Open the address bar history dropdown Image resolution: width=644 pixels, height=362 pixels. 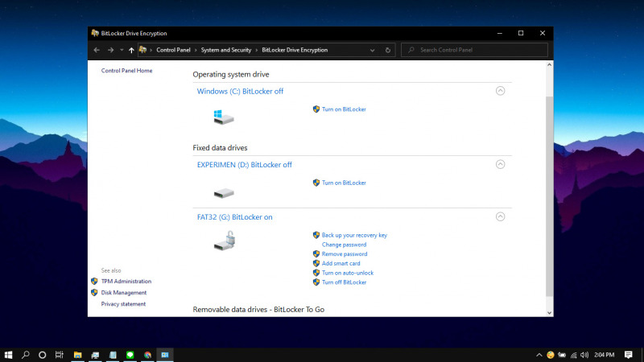pos(372,50)
